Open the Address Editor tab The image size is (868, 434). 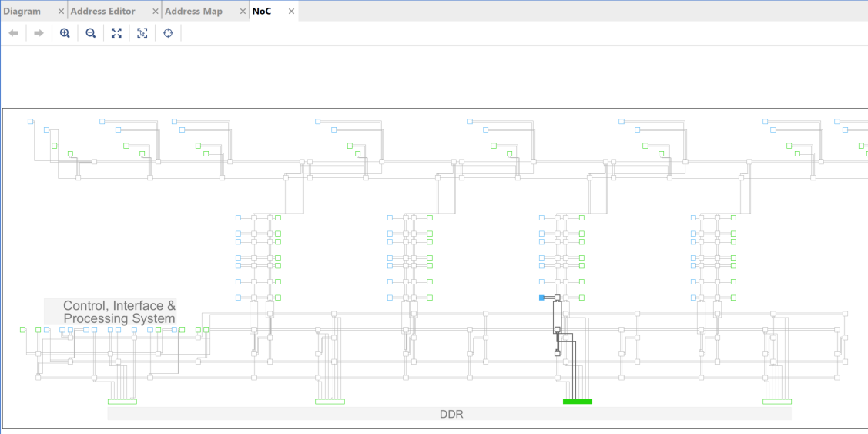(103, 11)
